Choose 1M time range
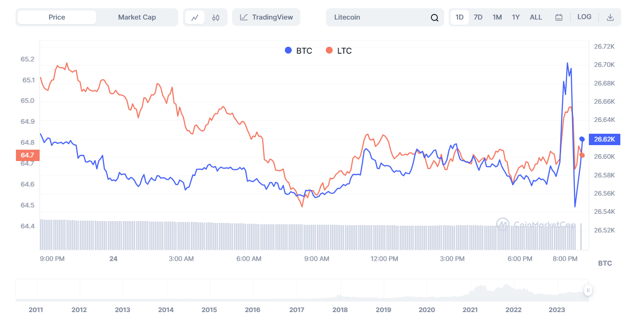Screen dimensions: 644x328 [497, 17]
